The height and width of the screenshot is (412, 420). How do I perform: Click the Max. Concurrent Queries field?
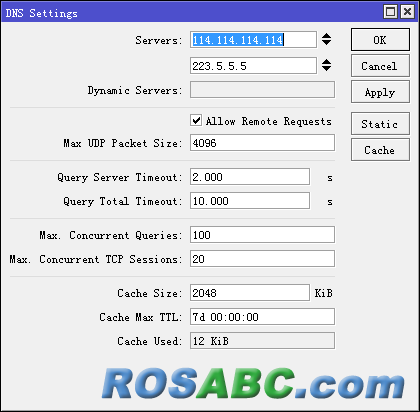coord(262,235)
